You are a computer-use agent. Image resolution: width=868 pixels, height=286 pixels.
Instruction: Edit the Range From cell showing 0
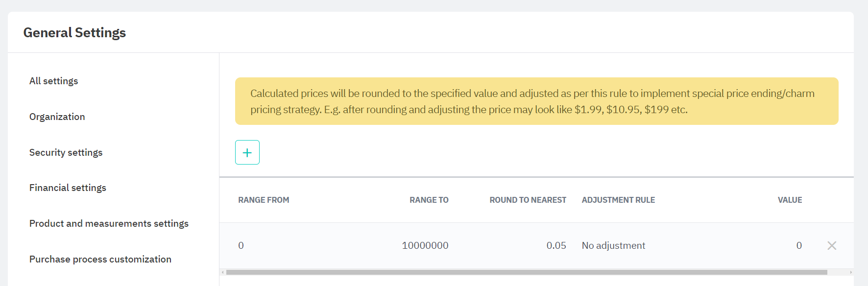click(x=241, y=245)
